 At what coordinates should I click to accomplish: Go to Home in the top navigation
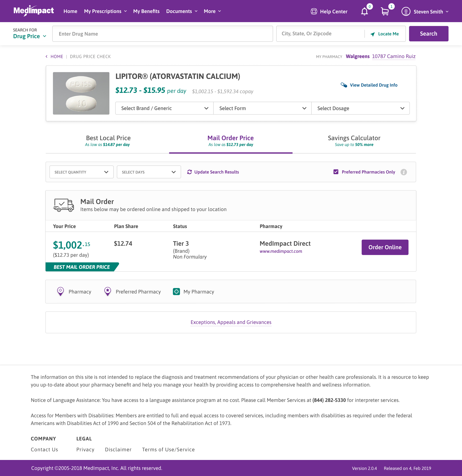(x=70, y=11)
